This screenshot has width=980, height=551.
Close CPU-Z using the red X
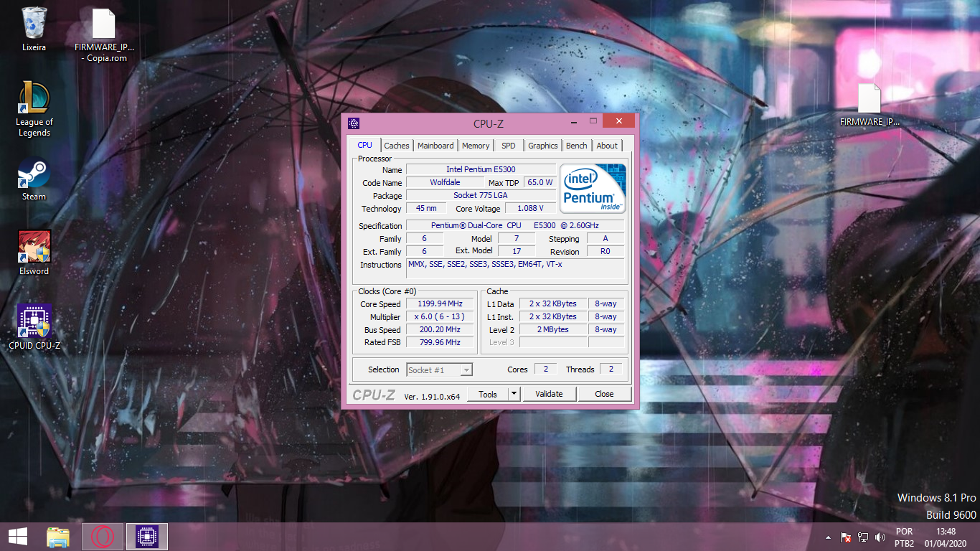click(x=618, y=121)
